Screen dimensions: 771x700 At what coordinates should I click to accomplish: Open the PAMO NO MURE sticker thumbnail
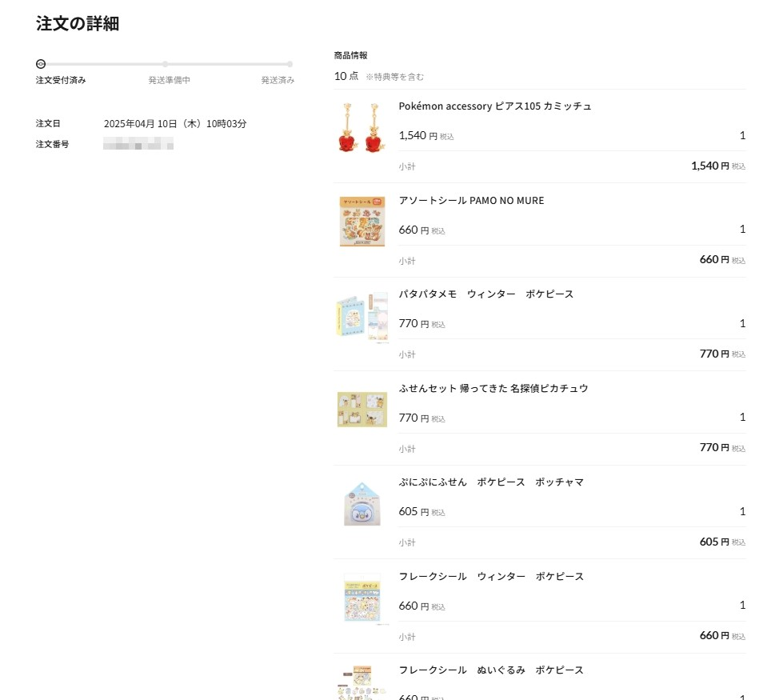tap(362, 222)
